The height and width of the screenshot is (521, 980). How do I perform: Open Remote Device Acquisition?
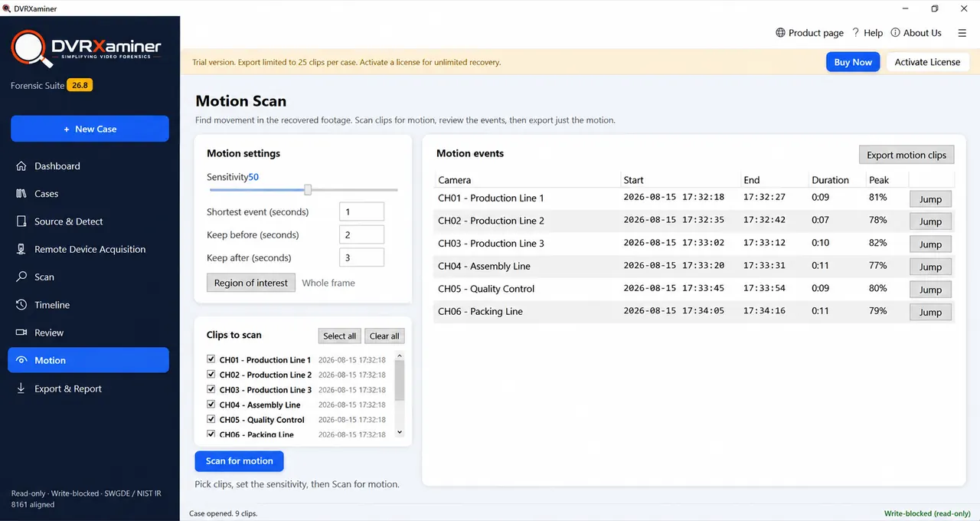click(x=88, y=249)
